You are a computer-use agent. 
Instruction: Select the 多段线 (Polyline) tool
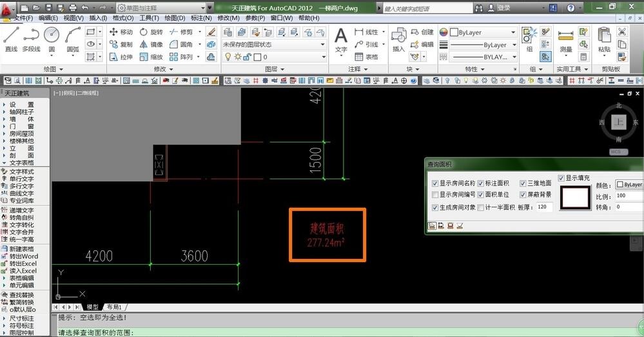31,39
